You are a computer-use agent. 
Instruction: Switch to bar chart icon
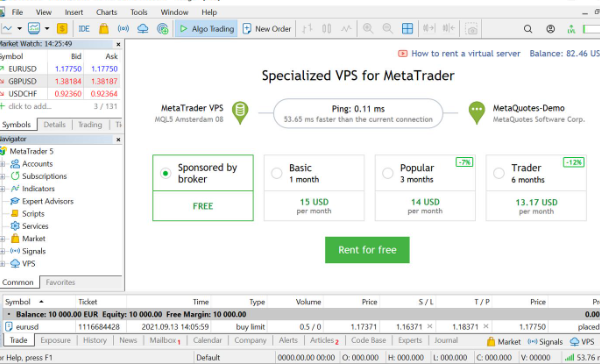click(307, 29)
